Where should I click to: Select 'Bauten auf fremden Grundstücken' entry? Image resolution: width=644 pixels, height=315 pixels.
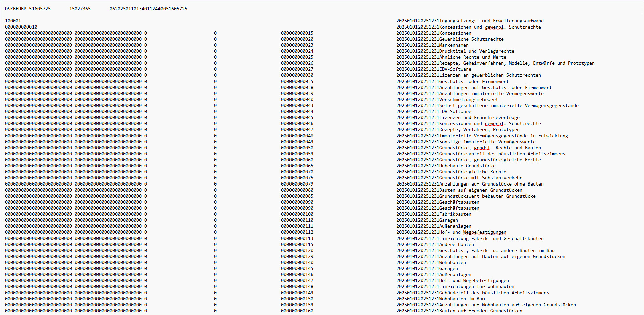point(481,311)
